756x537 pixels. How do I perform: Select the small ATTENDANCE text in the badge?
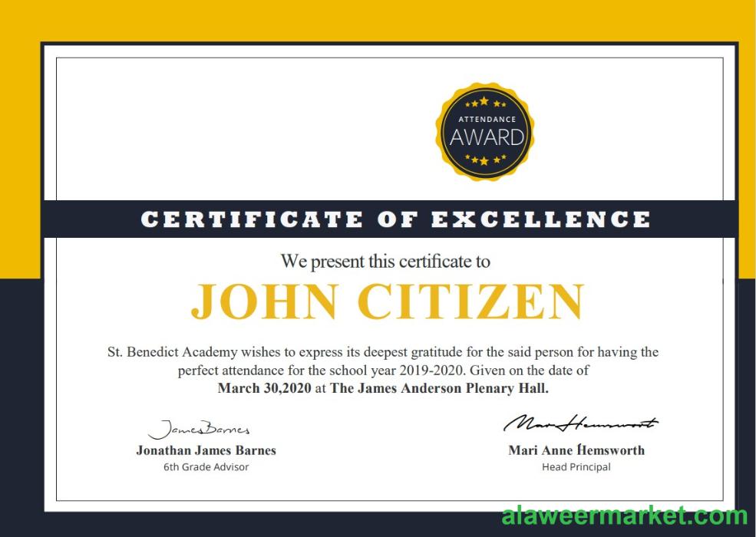coord(487,119)
